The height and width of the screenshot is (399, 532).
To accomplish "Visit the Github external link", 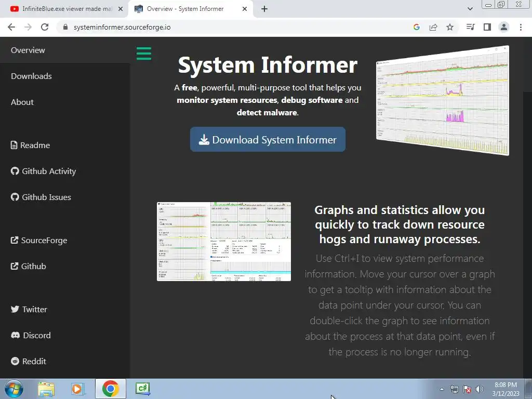I will [28, 267].
